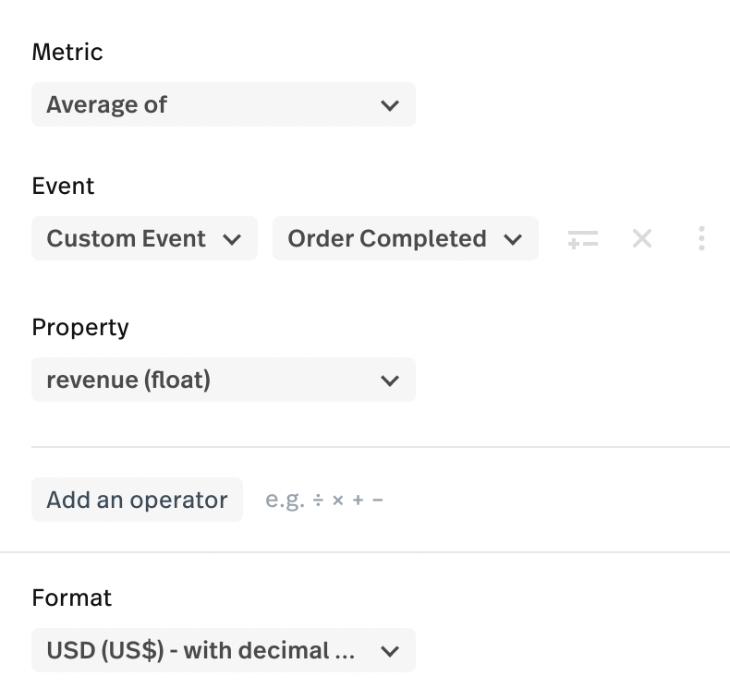Click the operator examples hint text
730x700 pixels.
[324, 500]
